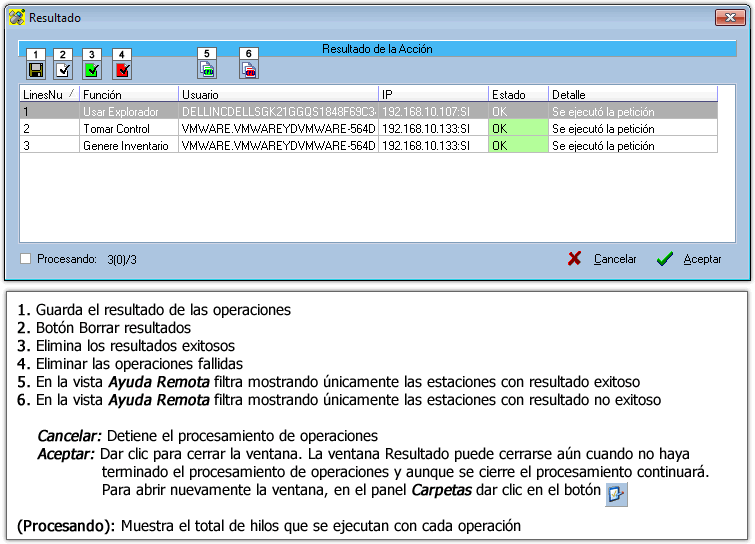Click IP 192.168.10.133:SI in Genere Inventario row
Image resolution: width=755 pixels, height=544 pixels.
point(433,145)
